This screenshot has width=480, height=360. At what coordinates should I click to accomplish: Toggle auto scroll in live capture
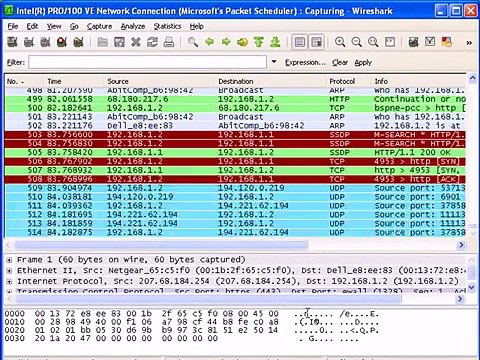point(316,42)
